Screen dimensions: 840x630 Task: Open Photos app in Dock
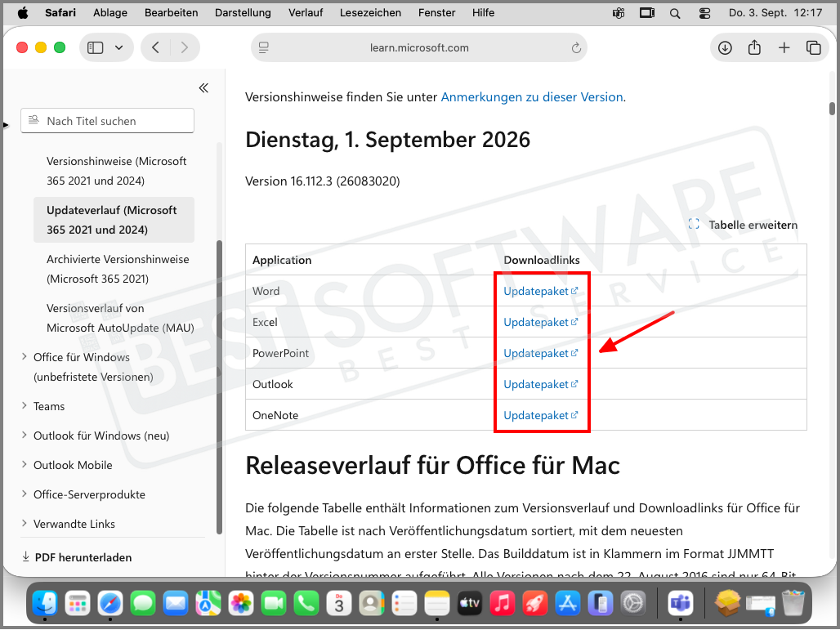coord(241,604)
